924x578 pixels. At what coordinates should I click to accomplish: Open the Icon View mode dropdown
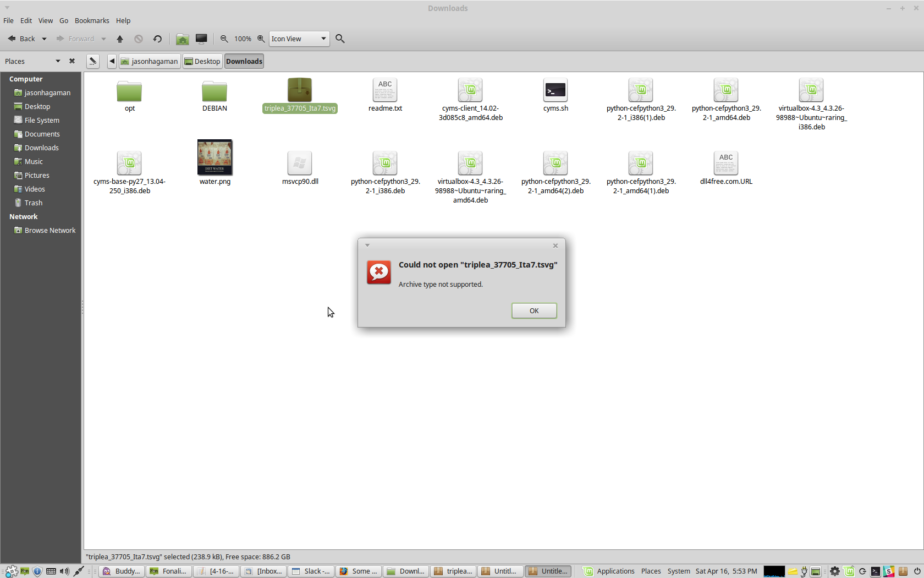(299, 39)
